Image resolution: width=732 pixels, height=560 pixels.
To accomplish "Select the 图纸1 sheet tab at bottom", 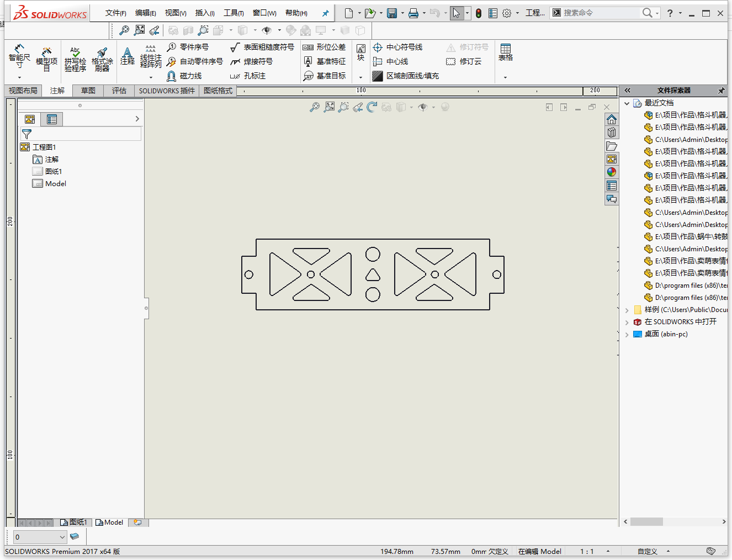I will point(74,522).
